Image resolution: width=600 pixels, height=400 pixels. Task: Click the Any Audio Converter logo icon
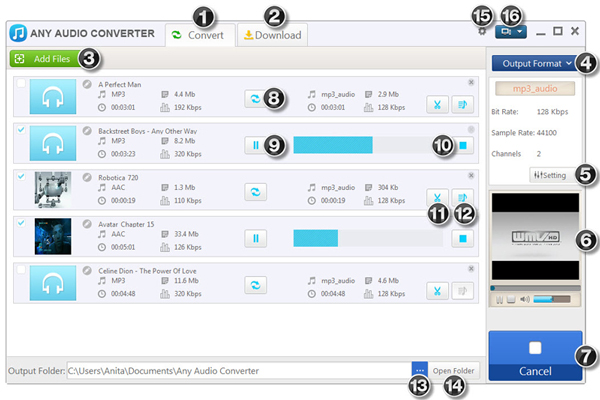pos(18,33)
